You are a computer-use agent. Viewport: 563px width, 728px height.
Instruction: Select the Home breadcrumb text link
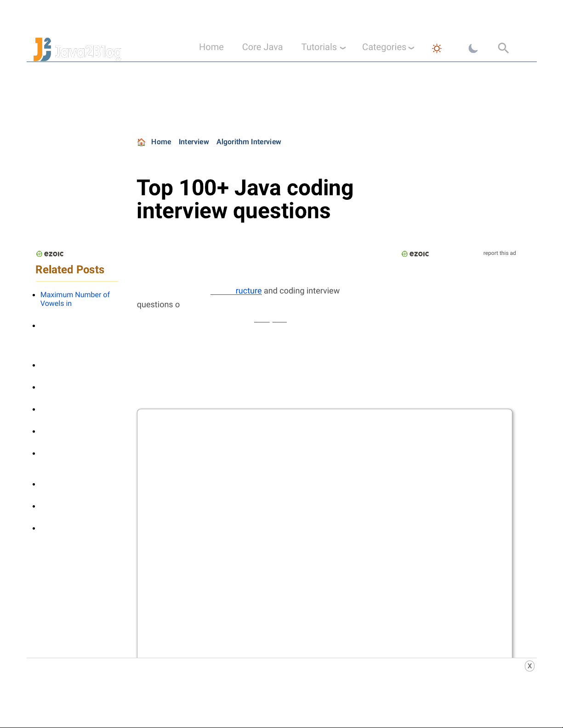tap(161, 142)
